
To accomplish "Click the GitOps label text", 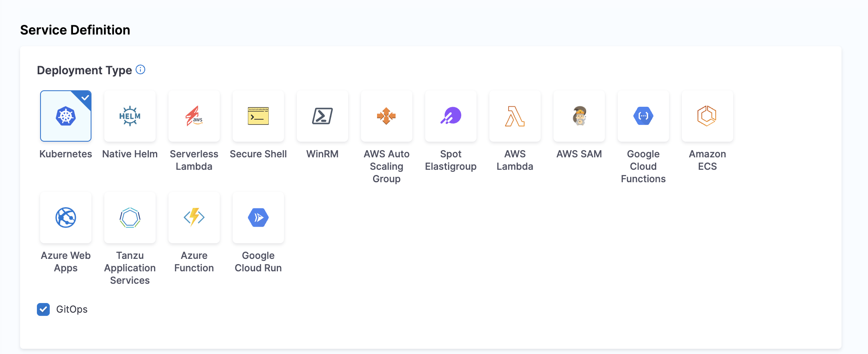I will (x=72, y=309).
